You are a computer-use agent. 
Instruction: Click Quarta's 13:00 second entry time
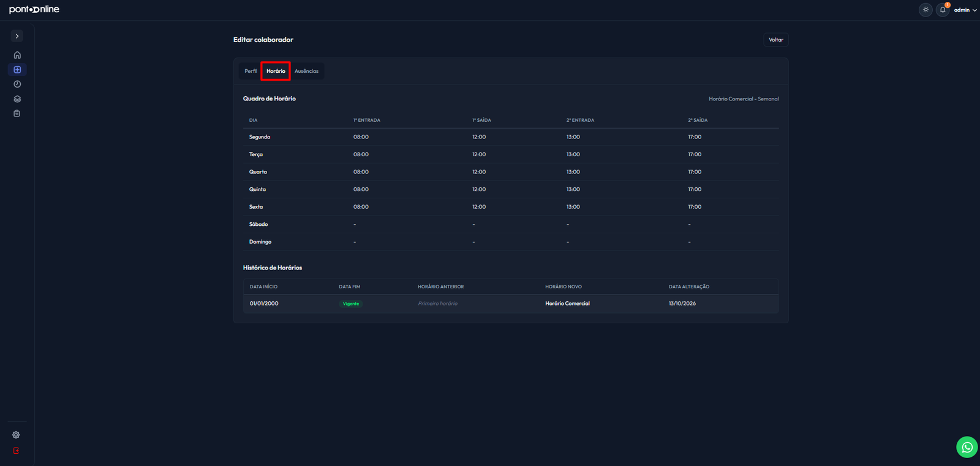tap(573, 172)
